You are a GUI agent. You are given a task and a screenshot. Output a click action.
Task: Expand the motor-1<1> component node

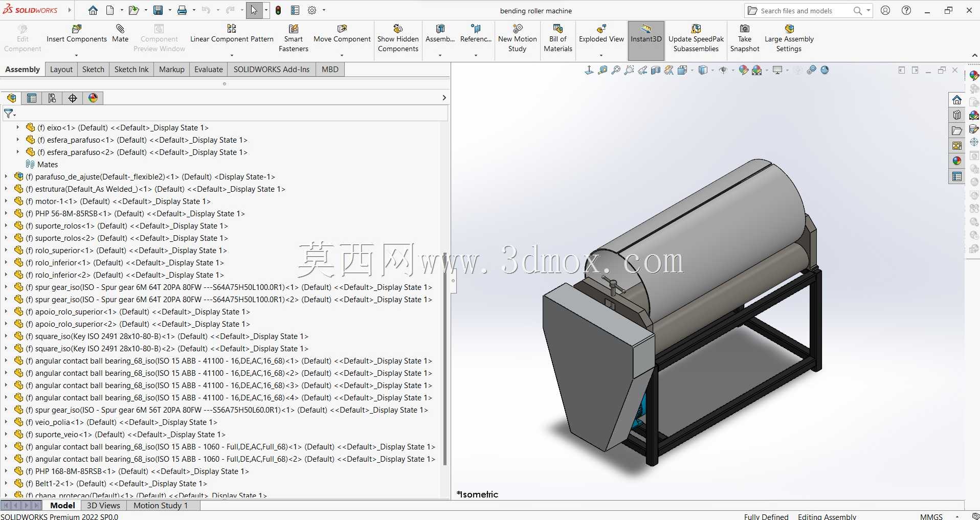tap(6, 201)
